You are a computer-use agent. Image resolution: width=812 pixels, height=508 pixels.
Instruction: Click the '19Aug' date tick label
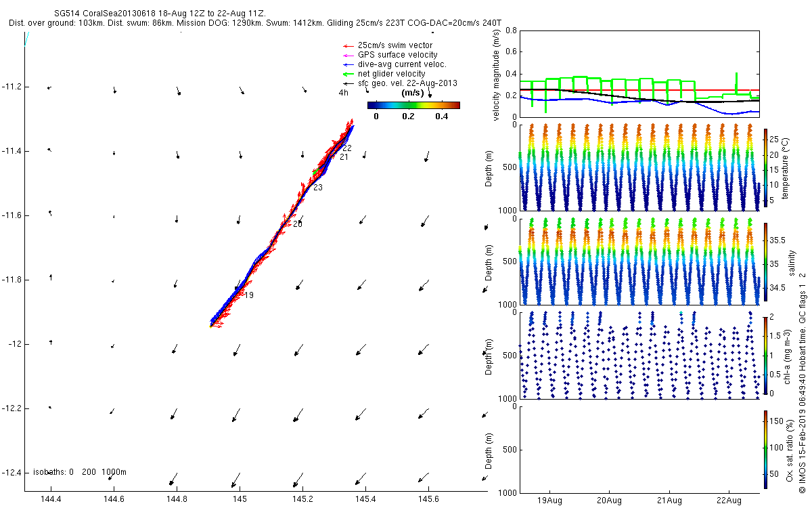[x=549, y=501]
